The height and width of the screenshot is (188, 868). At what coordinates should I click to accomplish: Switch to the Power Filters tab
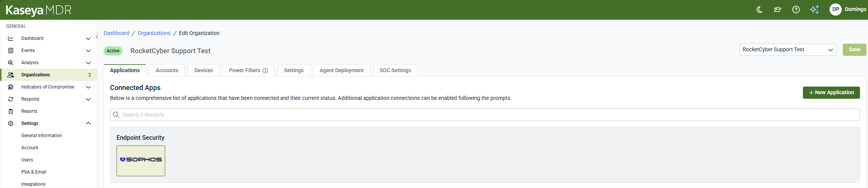(x=248, y=70)
